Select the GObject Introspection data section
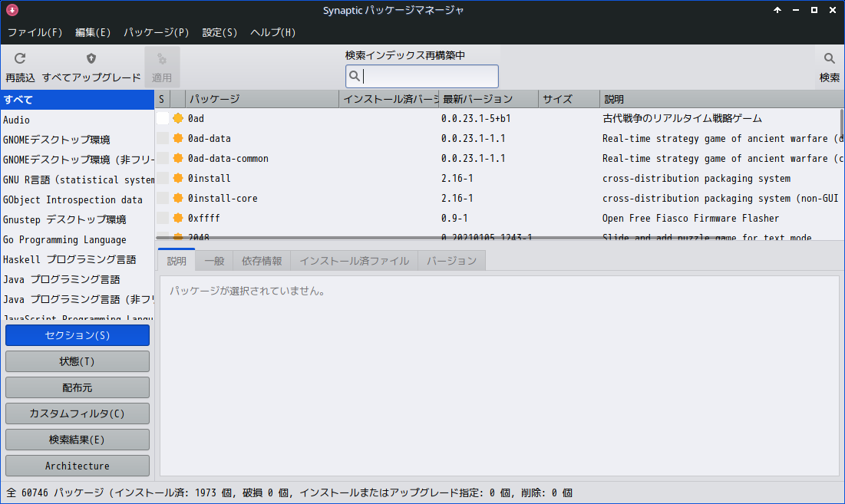The width and height of the screenshot is (845, 504). pyautogui.click(x=77, y=199)
